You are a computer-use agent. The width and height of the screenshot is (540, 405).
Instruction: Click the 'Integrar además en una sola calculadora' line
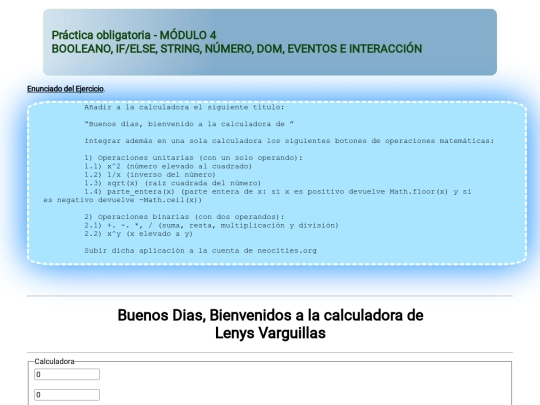tap(289, 141)
